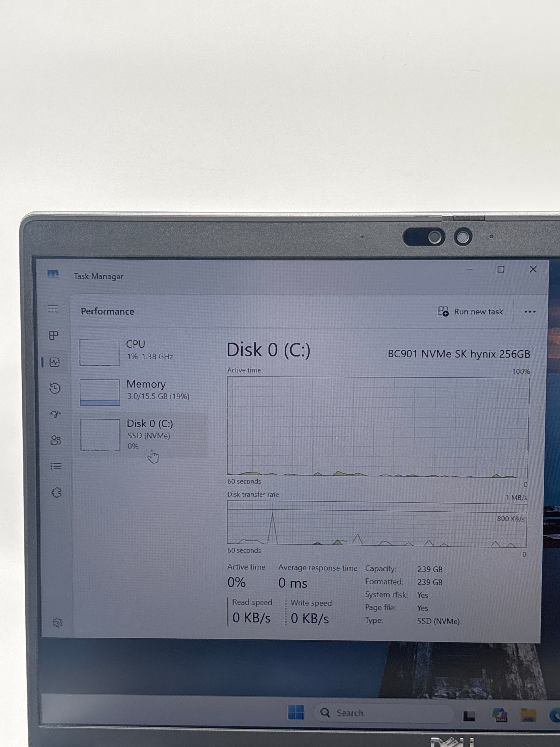Screen dimensions: 560x747
Task: Maximize the Task Manager window
Action: (x=501, y=269)
